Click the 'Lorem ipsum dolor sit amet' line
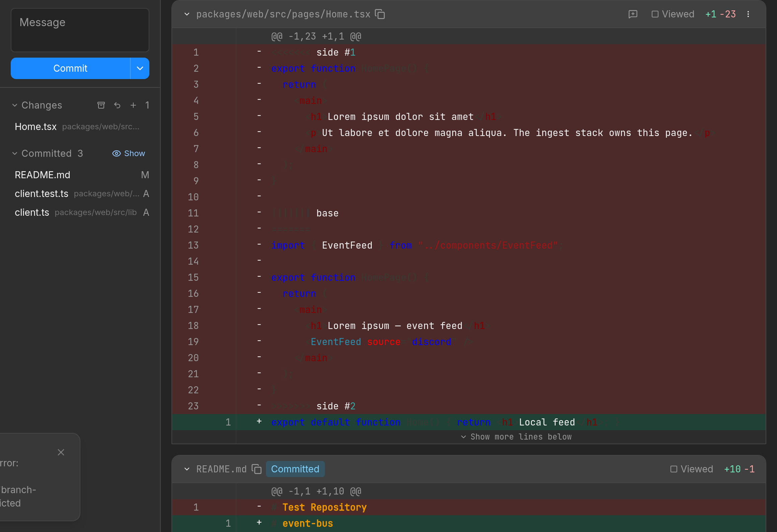 tap(469, 117)
